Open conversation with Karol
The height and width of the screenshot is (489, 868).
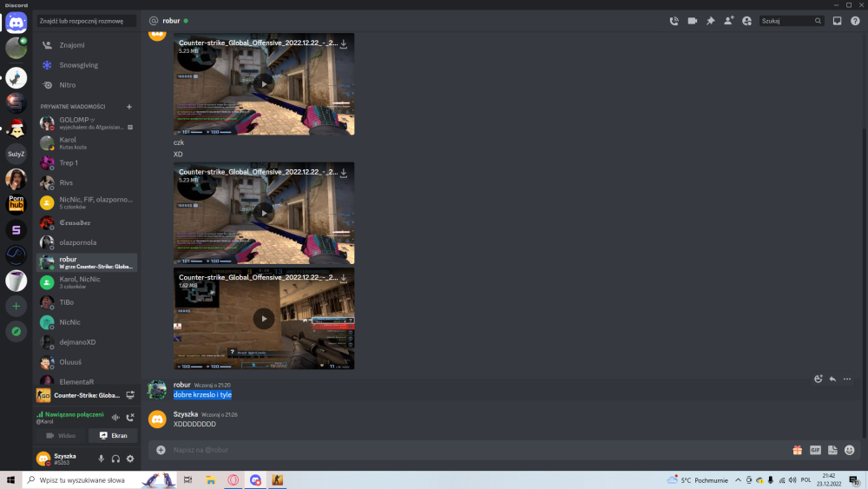tap(87, 143)
